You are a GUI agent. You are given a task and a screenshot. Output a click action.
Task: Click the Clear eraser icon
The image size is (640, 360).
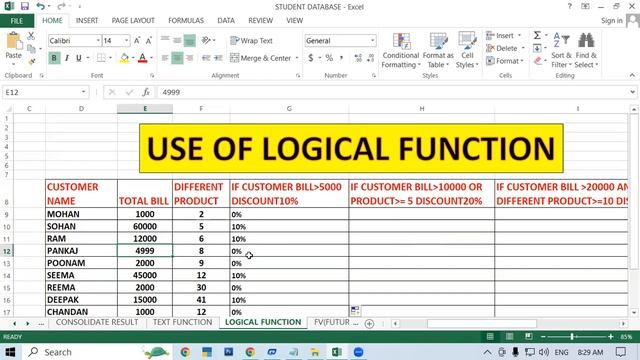point(537,61)
